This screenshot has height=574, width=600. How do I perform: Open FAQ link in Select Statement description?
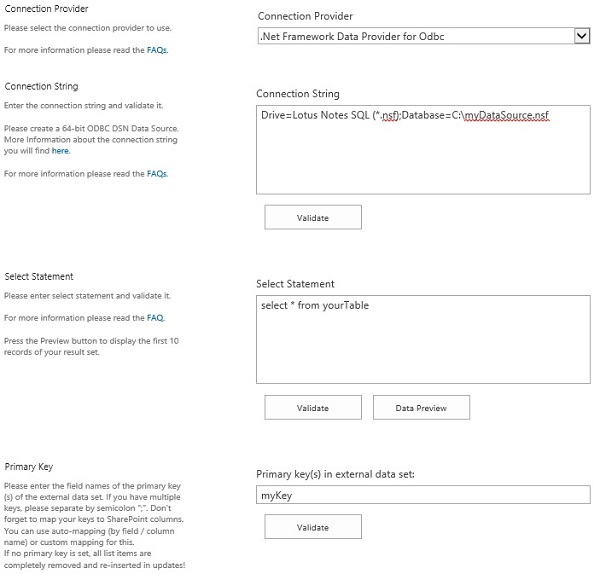pyautogui.click(x=155, y=318)
